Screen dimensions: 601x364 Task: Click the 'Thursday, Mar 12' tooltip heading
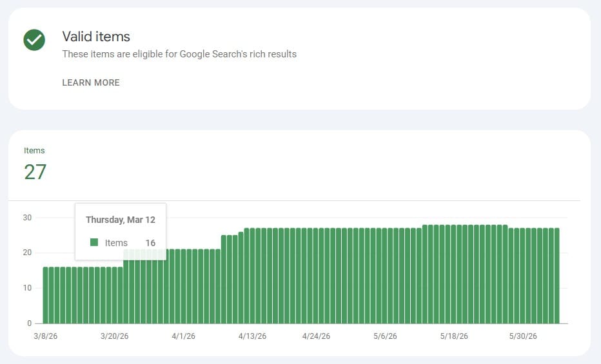click(121, 220)
